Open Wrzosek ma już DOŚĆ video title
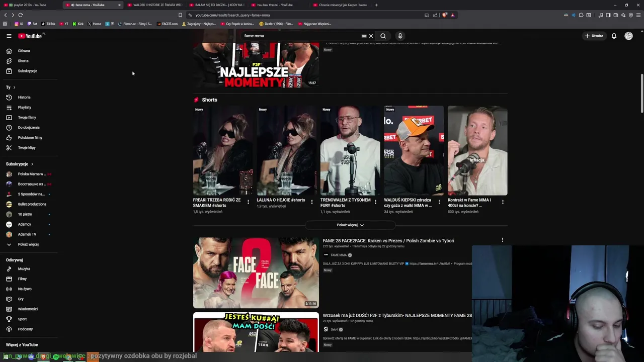Viewport: 644px width, 362px height. click(397, 316)
